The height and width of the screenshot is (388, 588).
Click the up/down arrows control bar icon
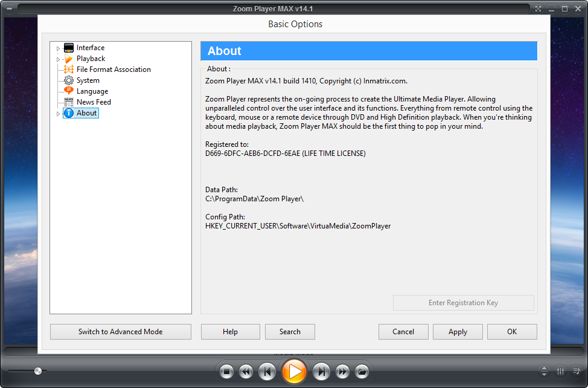coord(544,371)
